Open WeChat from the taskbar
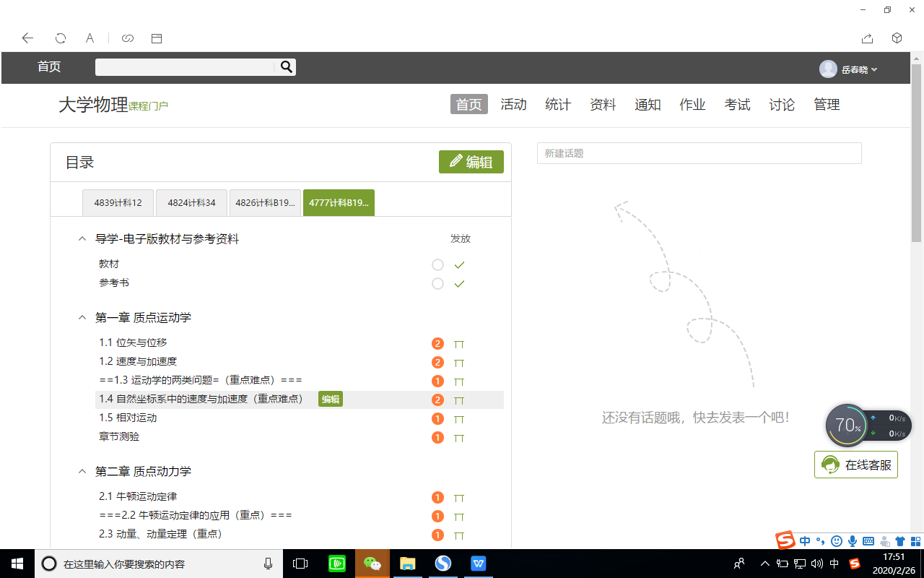 [372, 564]
